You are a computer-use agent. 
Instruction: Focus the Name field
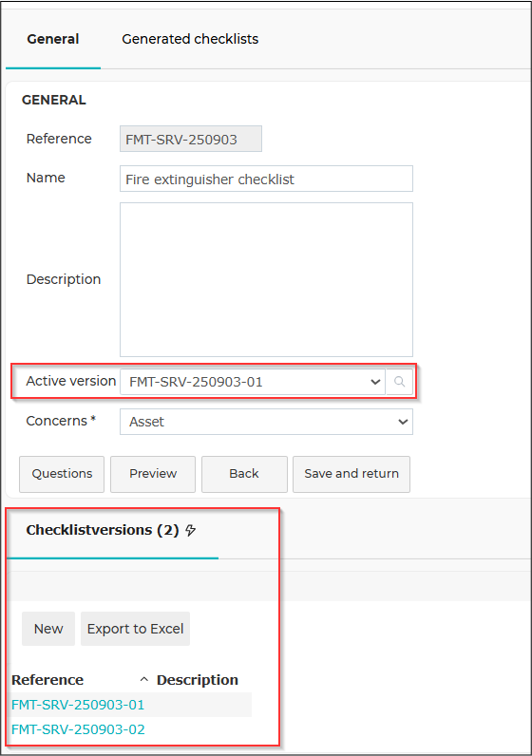tap(266, 179)
